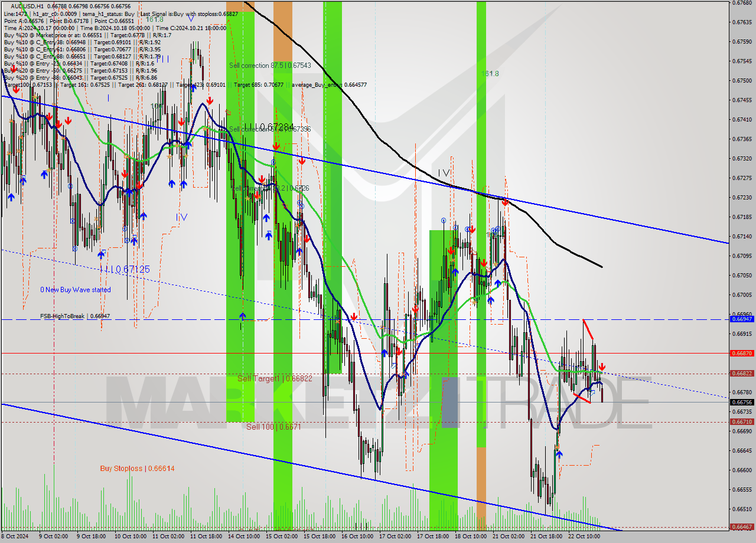Viewport: 756px width, 543px height.
Task: Click the '22 Oct 10:00' time axis label
Action: click(585, 537)
